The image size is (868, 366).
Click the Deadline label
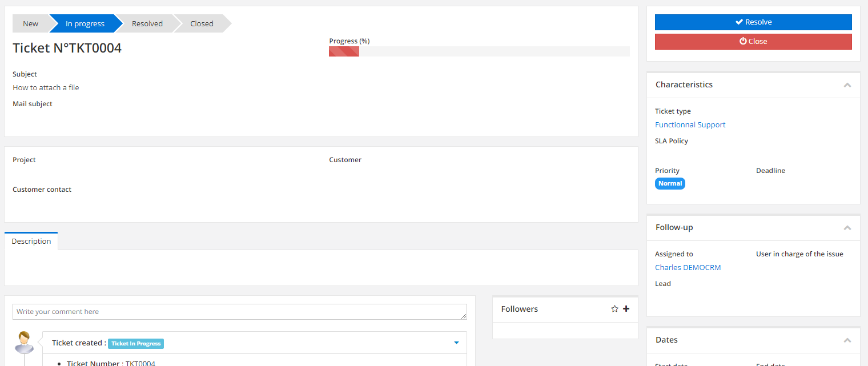[771, 171]
